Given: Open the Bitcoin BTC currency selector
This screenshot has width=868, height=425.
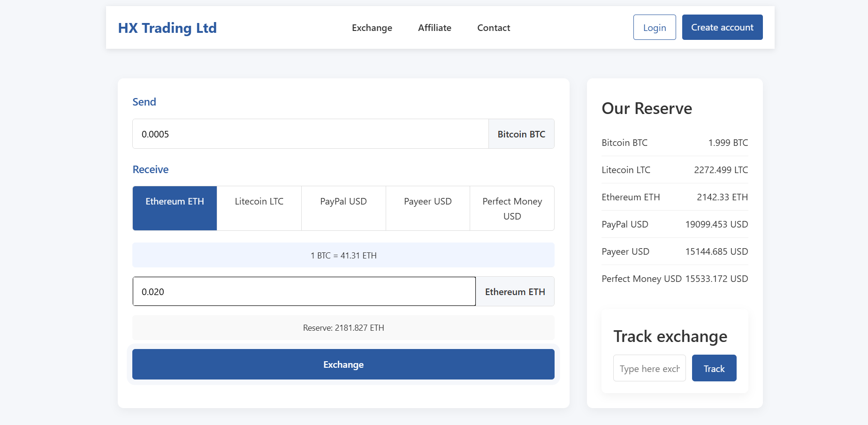Looking at the screenshot, I should 521,134.
